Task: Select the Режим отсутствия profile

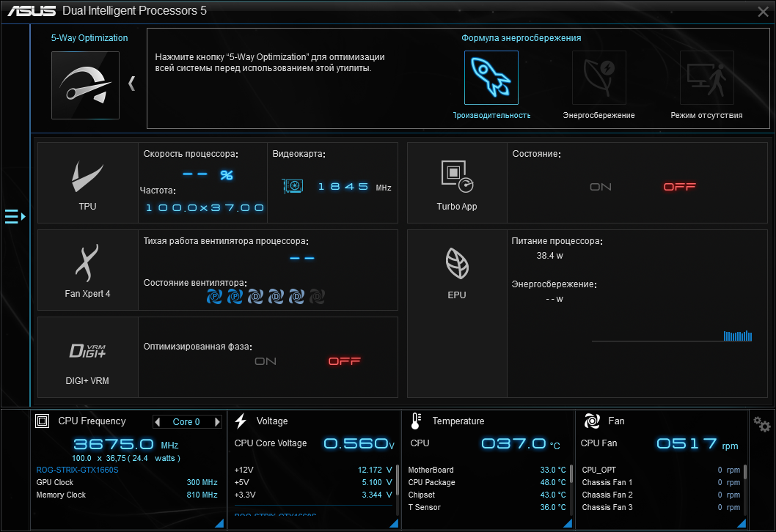Action: (707, 78)
